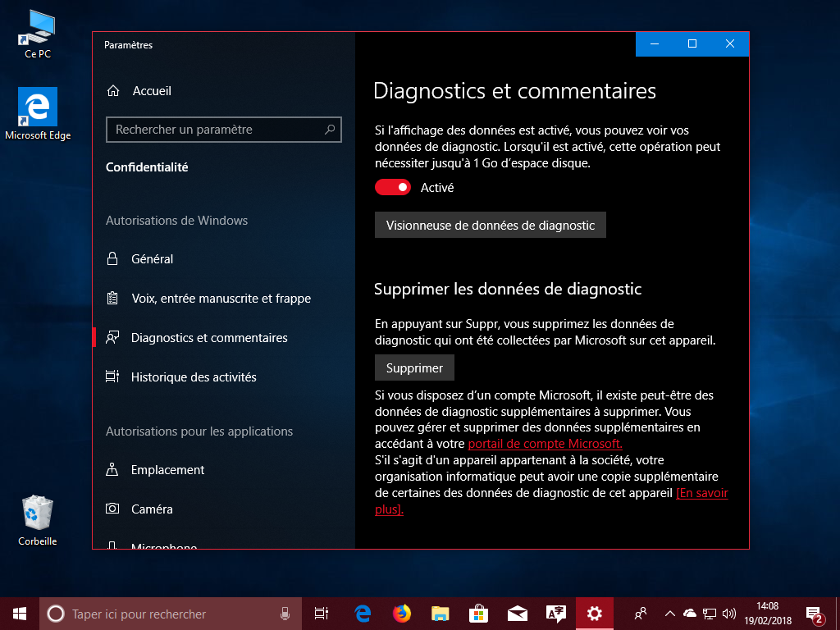840x630 pixels.
Task: Open Historique des activités section
Action: tap(194, 377)
